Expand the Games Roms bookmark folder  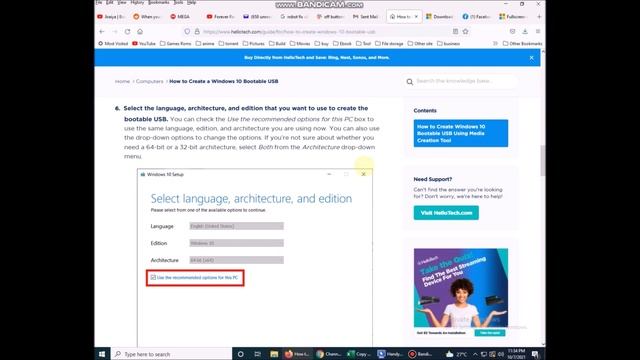click(176, 43)
